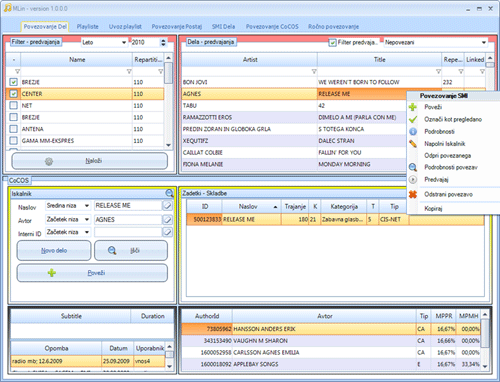Viewport: 500px width, 382px height.
Task: Uncheck the CENTER checkbox
Action: click(13, 94)
